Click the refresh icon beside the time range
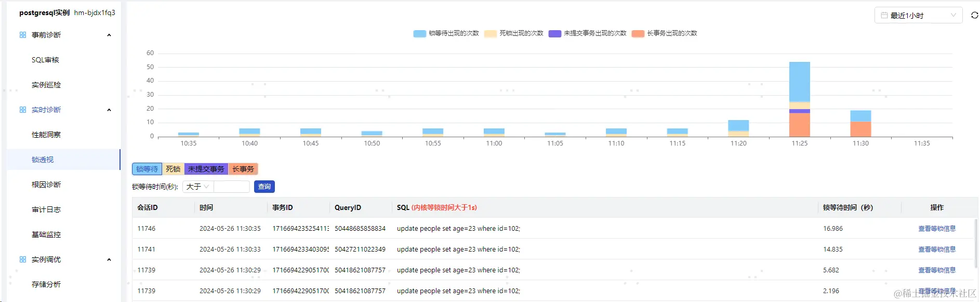Viewport: 980px width, 302px height. 974,16
